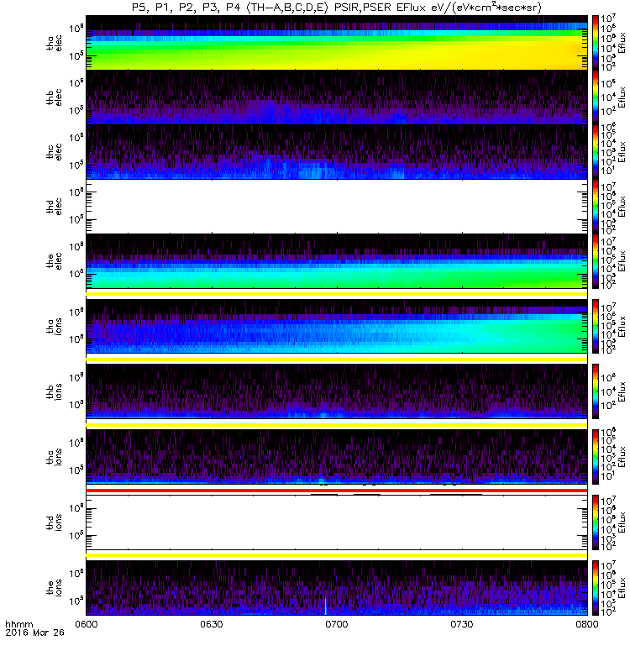The width and height of the screenshot is (630, 672).
Task: Click the green spike in the ions panel
Action: coord(325,605)
